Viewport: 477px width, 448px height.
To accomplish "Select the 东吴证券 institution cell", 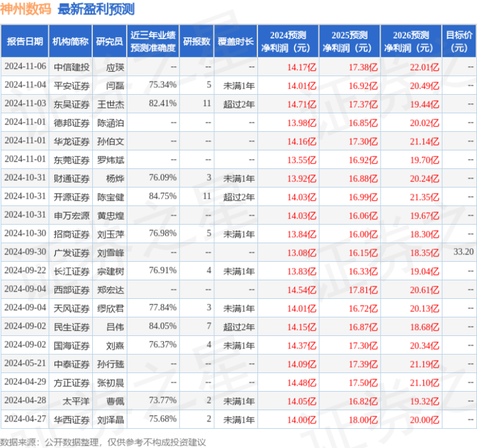I will pyautogui.click(x=72, y=104).
